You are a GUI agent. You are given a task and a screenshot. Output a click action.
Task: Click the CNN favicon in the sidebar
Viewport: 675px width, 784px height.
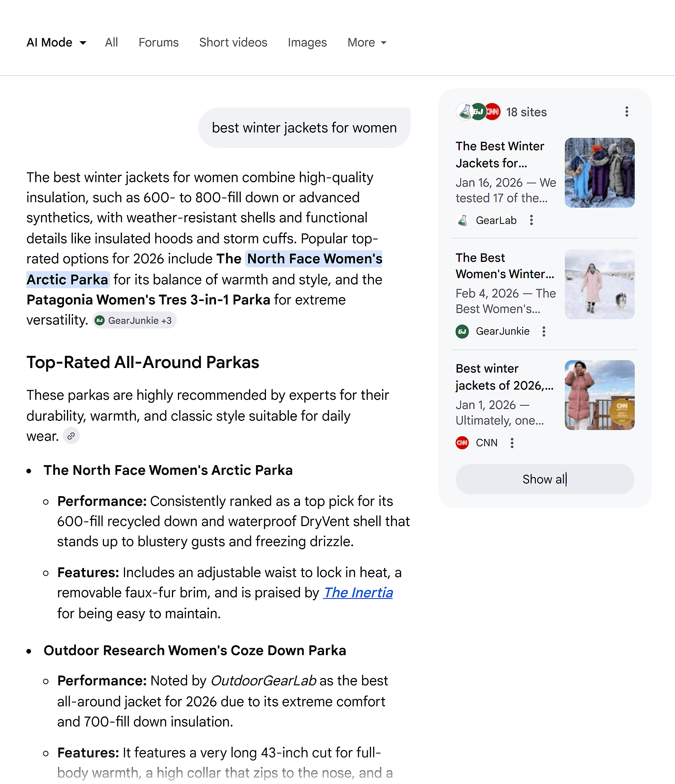pyautogui.click(x=462, y=442)
